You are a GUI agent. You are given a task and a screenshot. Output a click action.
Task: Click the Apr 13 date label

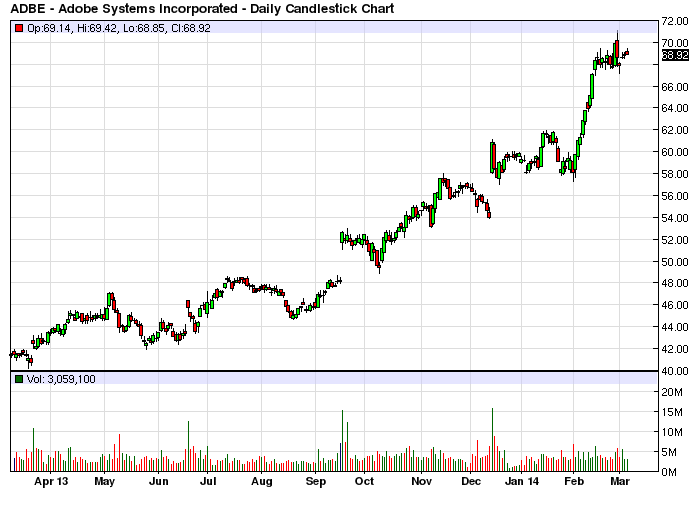(51, 482)
